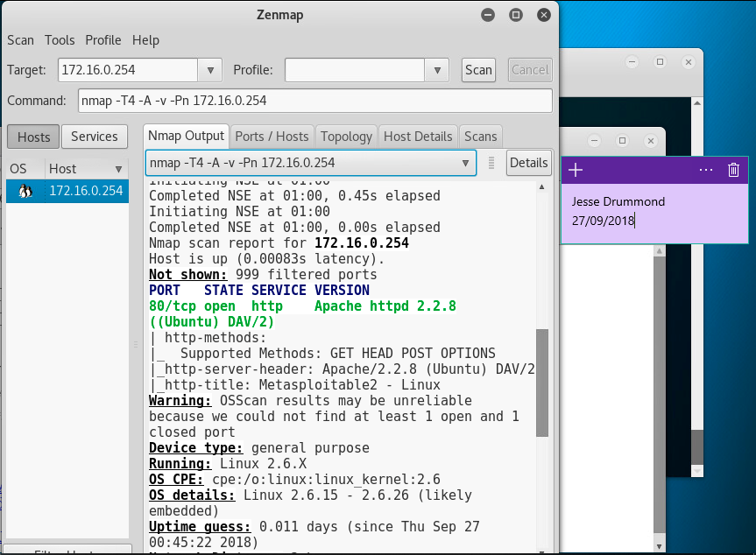Minimize the Zenmap window

pos(488,15)
